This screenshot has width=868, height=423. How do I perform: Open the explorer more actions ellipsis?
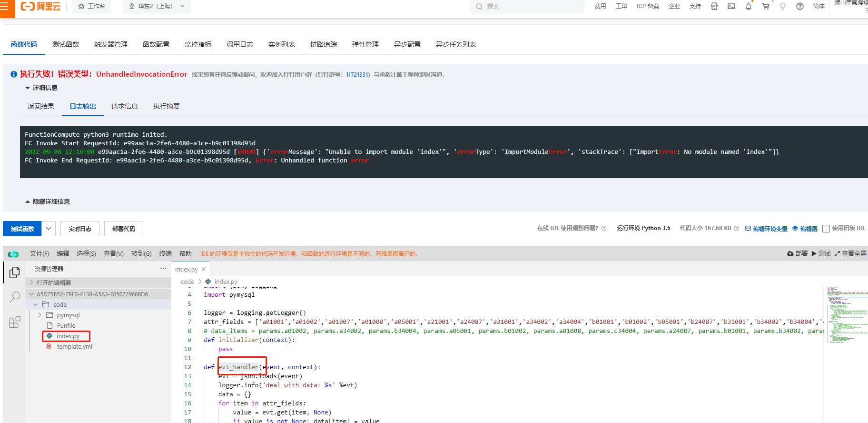click(x=163, y=269)
